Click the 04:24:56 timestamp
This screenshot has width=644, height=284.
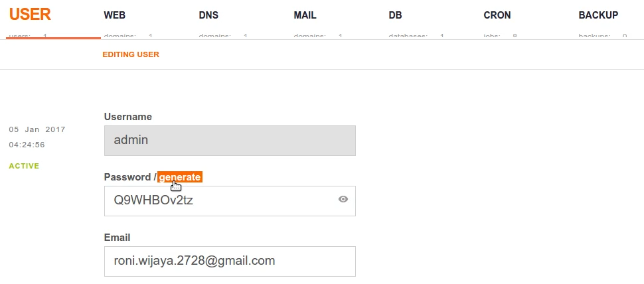pyautogui.click(x=27, y=145)
